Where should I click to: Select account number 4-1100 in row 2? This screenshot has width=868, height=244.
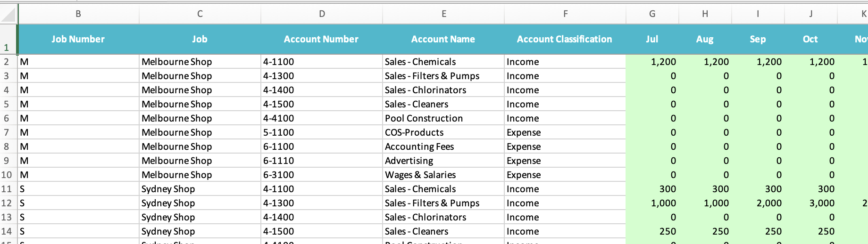click(322, 62)
